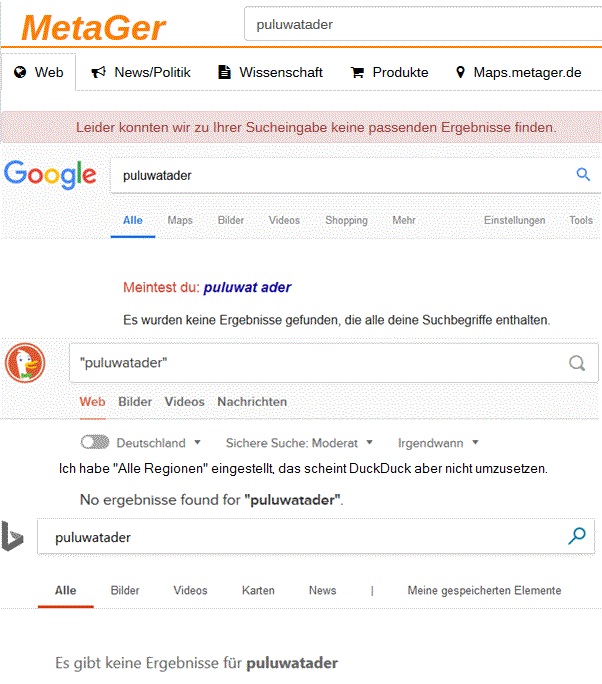Click the MetaGer logo
The height and width of the screenshot is (684, 602).
[x=93, y=28]
